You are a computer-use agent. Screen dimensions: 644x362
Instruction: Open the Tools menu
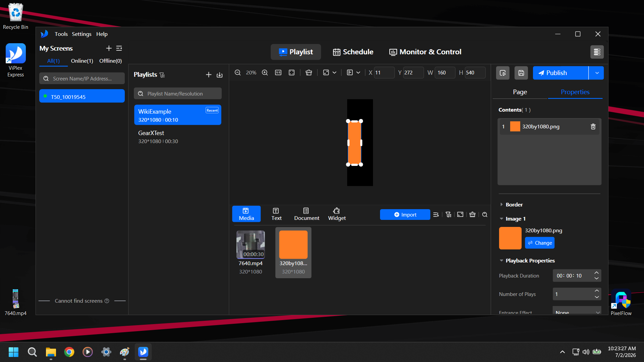61,34
